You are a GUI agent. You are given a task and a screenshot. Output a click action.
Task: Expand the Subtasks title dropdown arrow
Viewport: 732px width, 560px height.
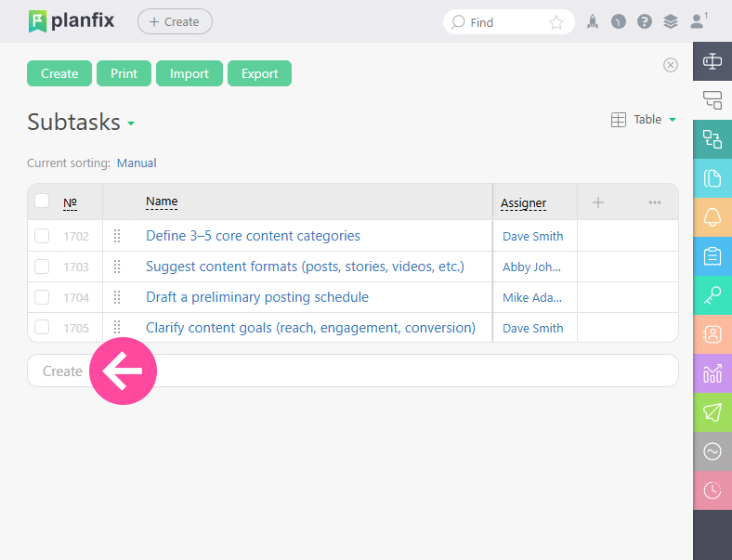pyautogui.click(x=131, y=124)
